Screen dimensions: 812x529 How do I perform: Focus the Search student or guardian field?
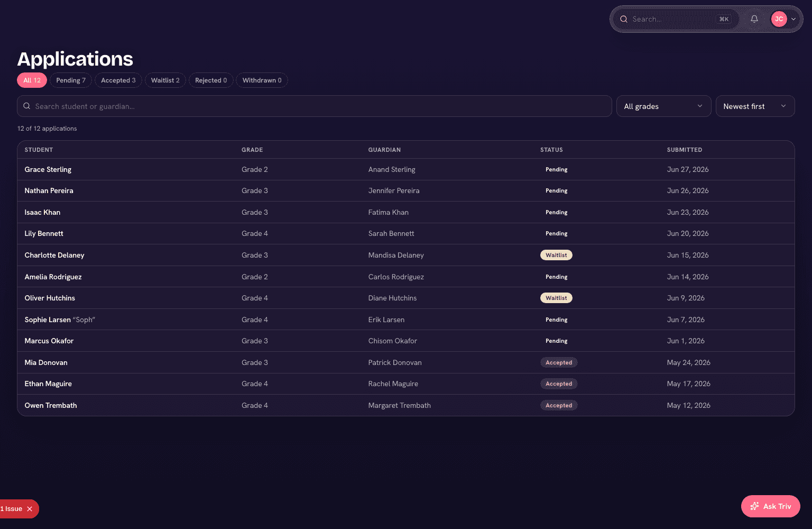click(x=315, y=106)
